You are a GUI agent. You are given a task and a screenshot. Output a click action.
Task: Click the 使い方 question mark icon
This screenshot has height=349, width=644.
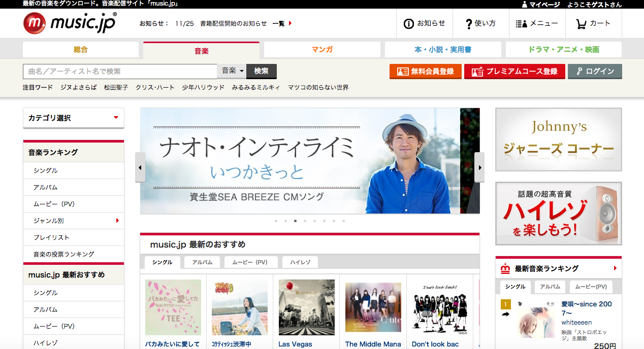coord(469,24)
